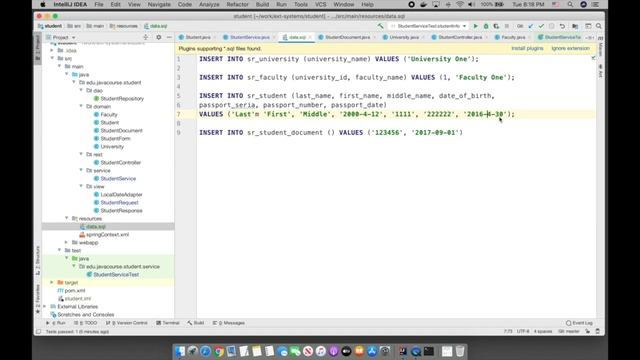Open Safari in the Dock
The width and height of the screenshot is (640, 360).
[206, 351]
